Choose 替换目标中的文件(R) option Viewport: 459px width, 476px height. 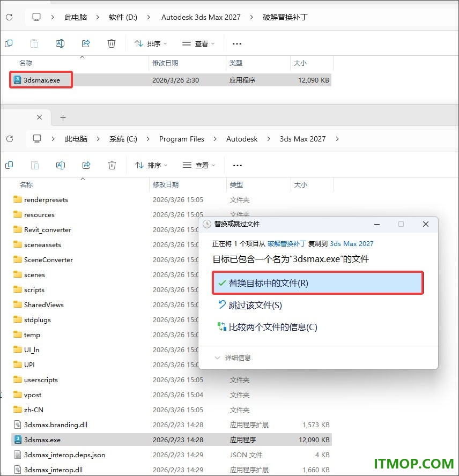pos(318,283)
